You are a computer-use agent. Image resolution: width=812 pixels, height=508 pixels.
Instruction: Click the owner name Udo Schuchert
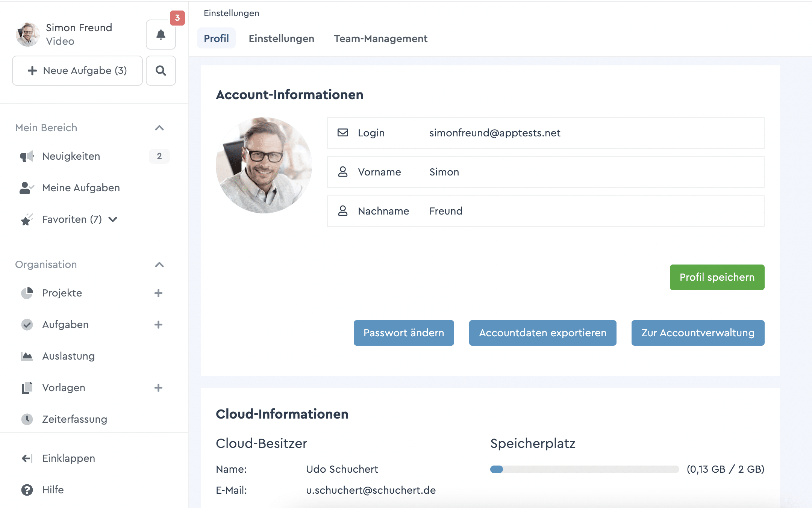(342, 469)
